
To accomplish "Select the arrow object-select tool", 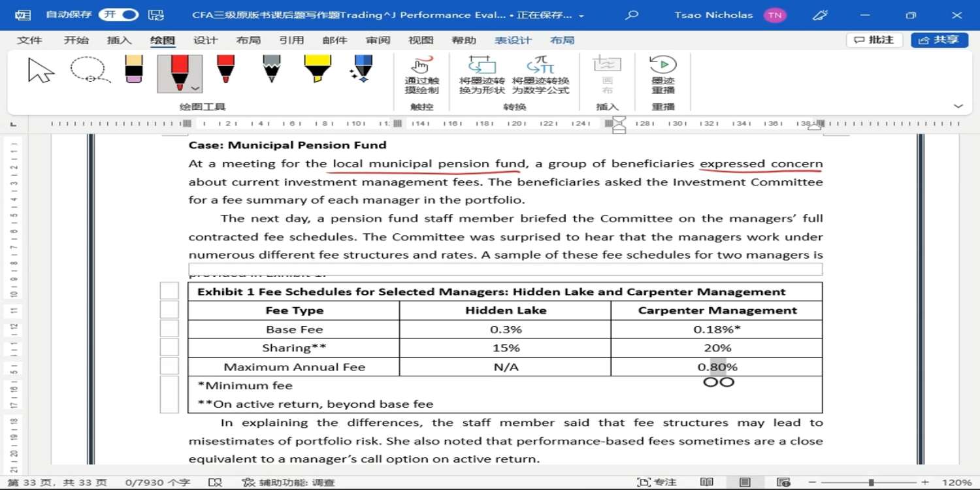I will (41, 70).
